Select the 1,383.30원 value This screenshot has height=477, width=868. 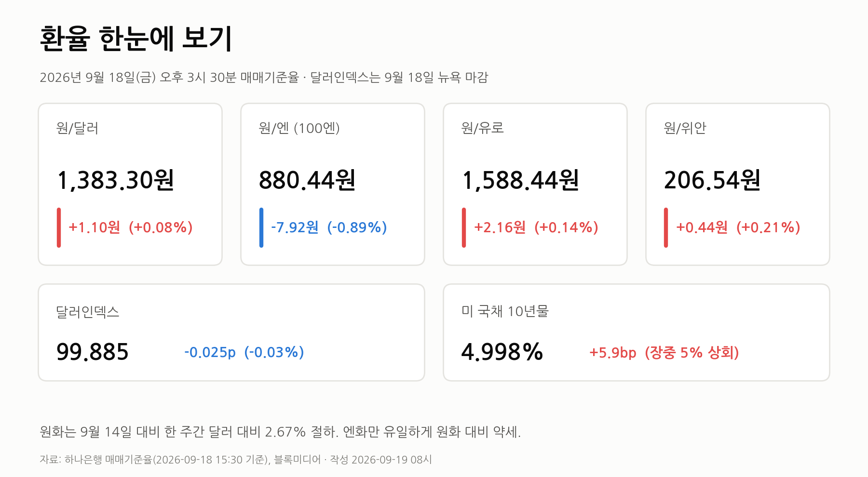coord(115,180)
